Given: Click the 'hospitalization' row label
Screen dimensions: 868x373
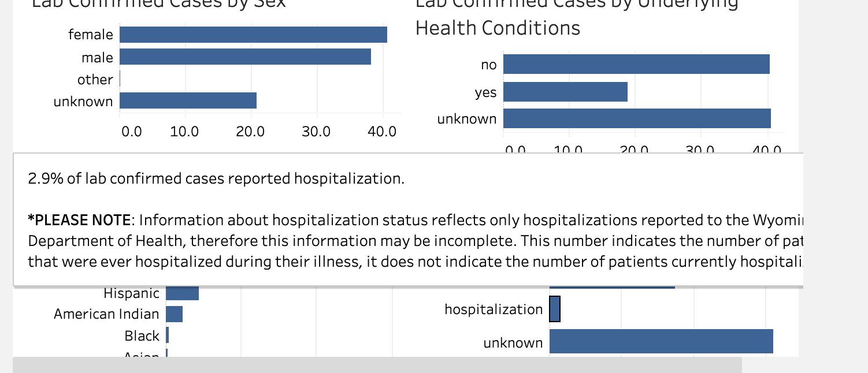Looking at the screenshot, I should 494,309.
